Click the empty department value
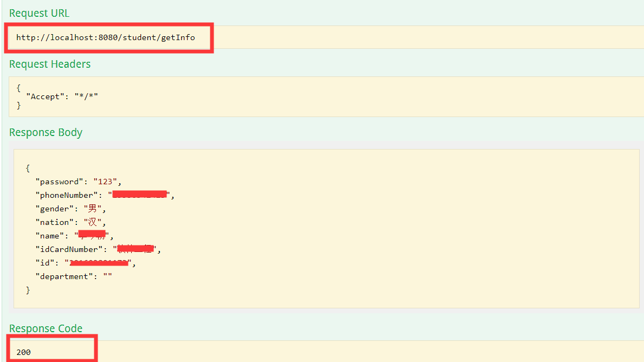The height and width of the screenshot is (362, 644). point(108,276)
